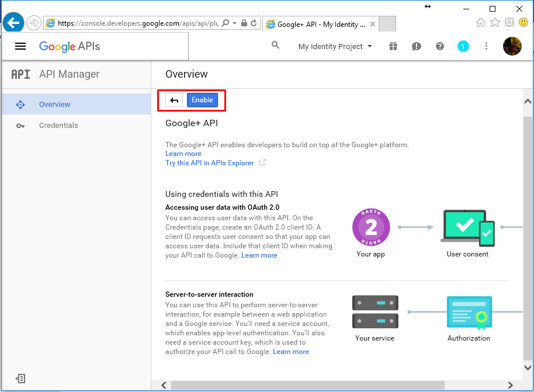Open a new blank browser tab
The height and width of the screenshot is (392, 534).
tap(387, 24)
